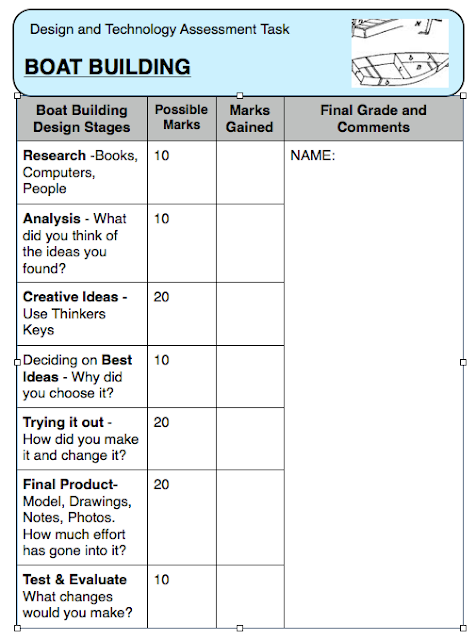
Task: Click the Trying it out stage cell
Action: pyautogui.click(x=82, y=439)
